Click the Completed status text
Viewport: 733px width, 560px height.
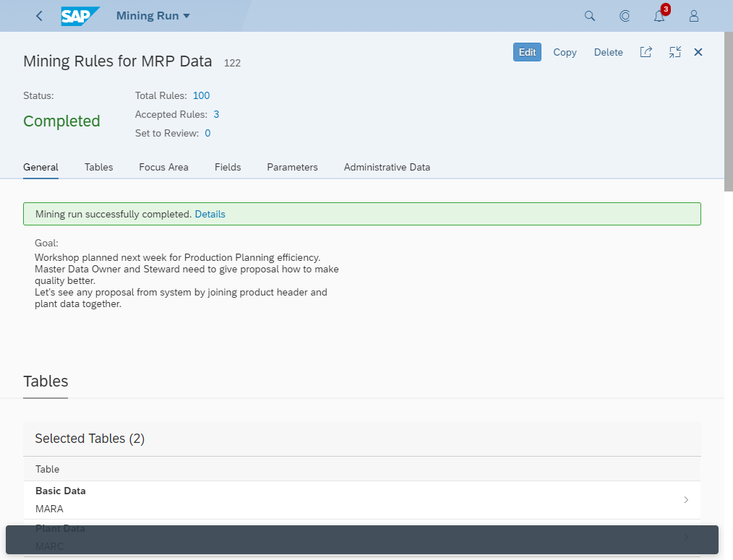tap(61, 121)
